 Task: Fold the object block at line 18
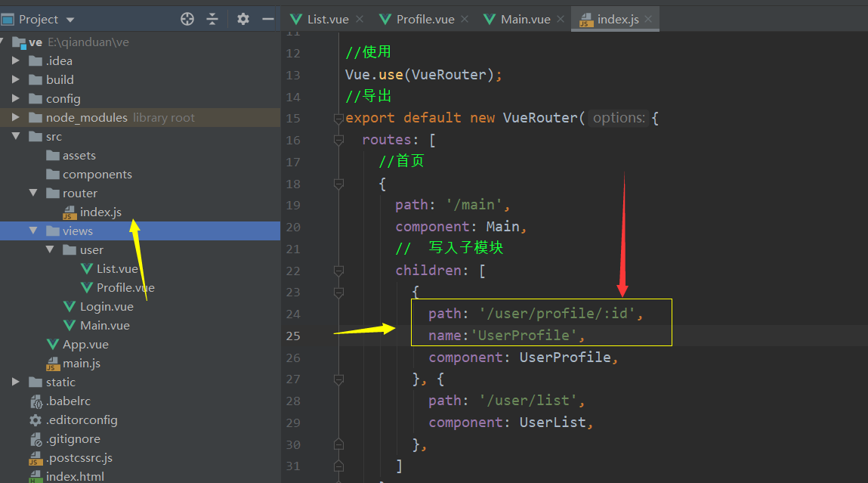(x=338, y=184)
